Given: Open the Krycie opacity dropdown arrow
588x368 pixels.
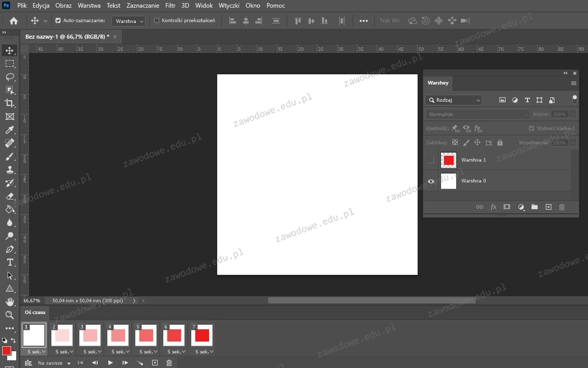Looking at the screenshot, I should point(573,115).
